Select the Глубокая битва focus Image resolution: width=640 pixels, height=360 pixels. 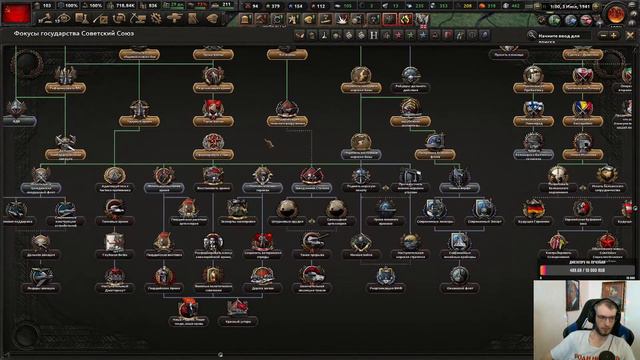tap(115, 245)
